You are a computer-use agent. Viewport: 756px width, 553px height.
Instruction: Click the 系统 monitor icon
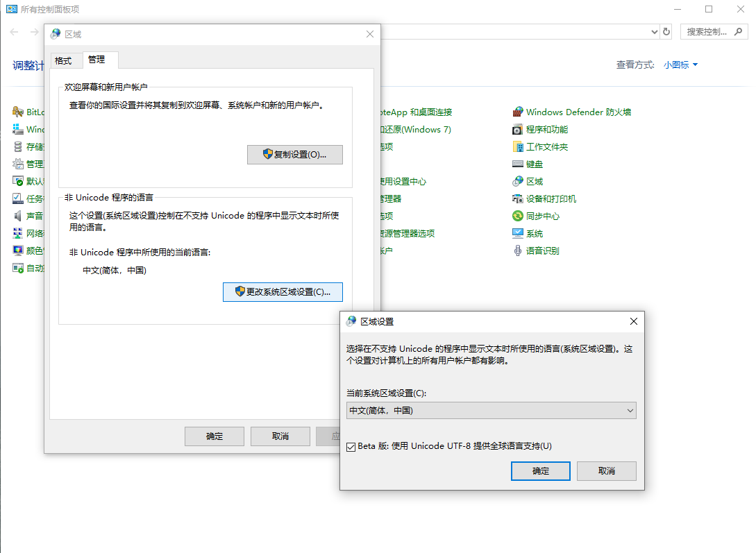pos(518,233)
